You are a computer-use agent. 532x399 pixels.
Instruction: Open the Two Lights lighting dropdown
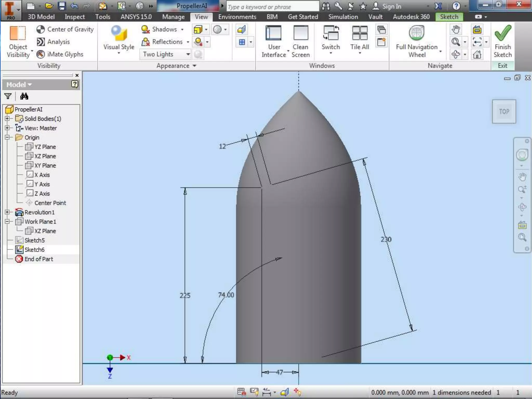click(188, 54)
